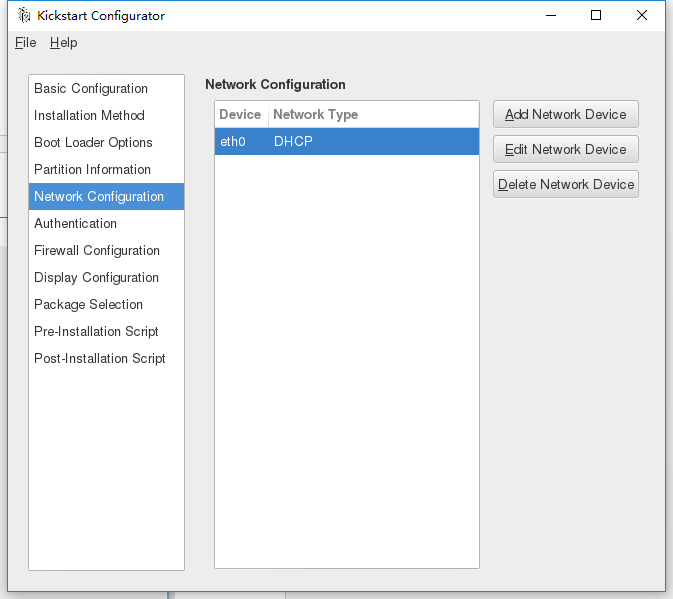Image resolution: width=673 pixels, height=599 pixels.
Task: Open the Help menu
Action: pyautogui.click(x=63, y=43)
